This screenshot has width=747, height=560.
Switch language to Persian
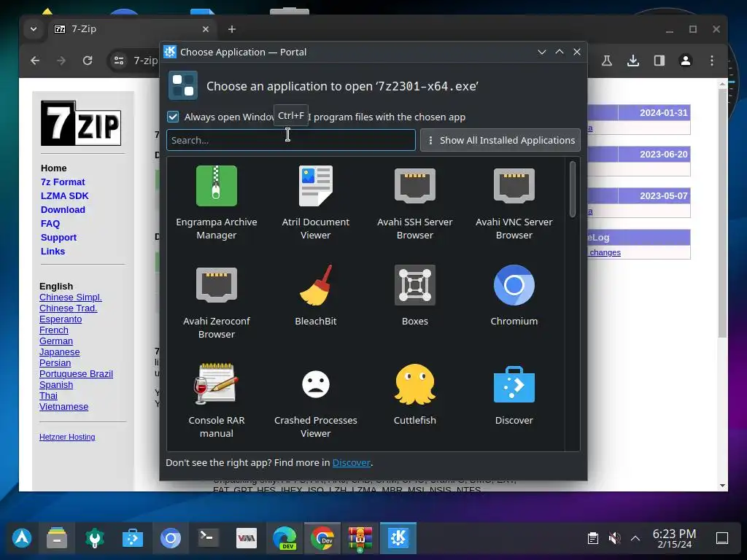point(55,363)
